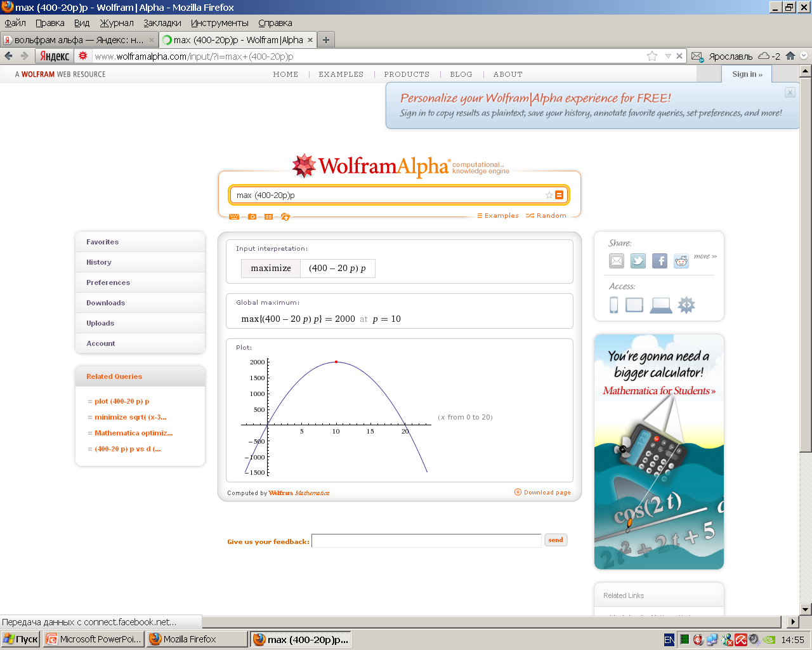Send feedback with the send button
The width and height of the screenshot is (812, 650).
pos(556,540)
